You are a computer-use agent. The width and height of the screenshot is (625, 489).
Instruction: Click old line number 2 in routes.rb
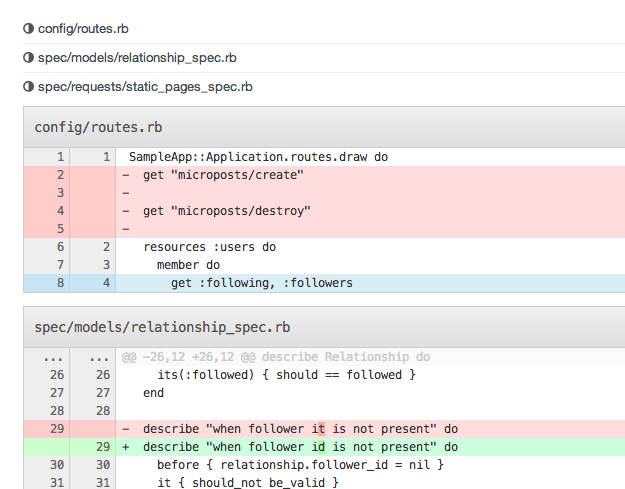(x=60, y=175)
